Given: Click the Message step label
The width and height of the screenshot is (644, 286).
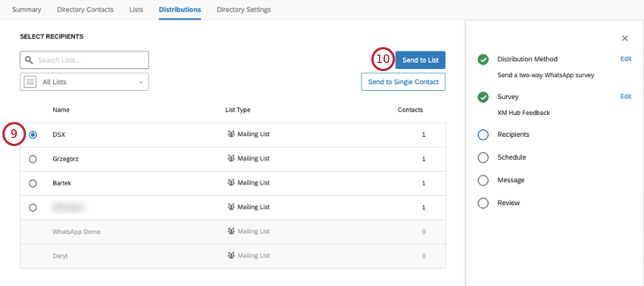Looking at the screenshot, I should (511, 180).
